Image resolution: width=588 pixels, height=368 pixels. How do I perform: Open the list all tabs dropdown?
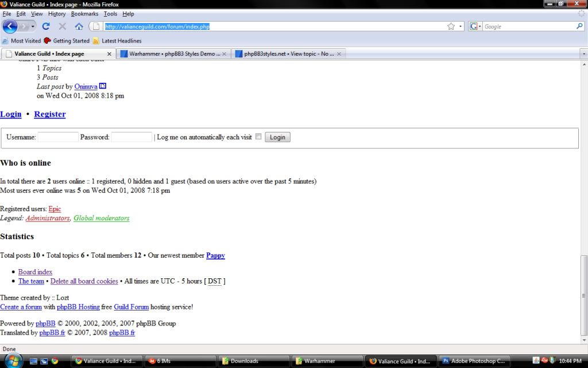583,54
